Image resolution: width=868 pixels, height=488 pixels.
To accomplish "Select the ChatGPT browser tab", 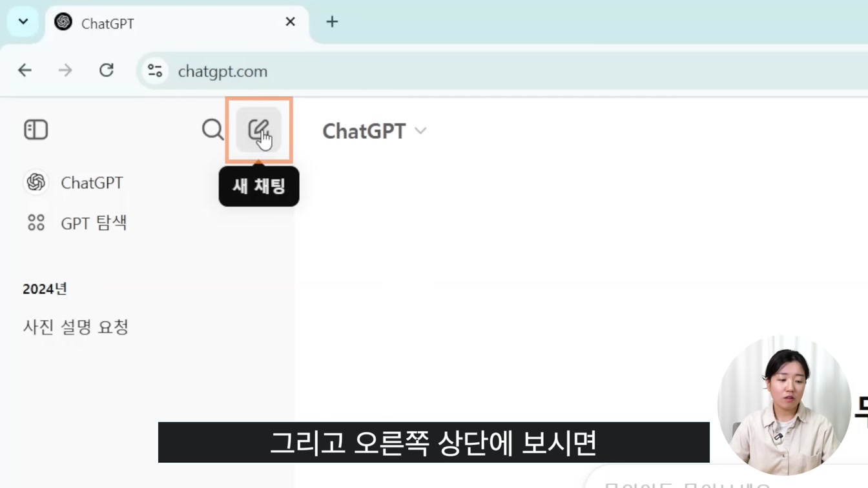I will [177, 23].
